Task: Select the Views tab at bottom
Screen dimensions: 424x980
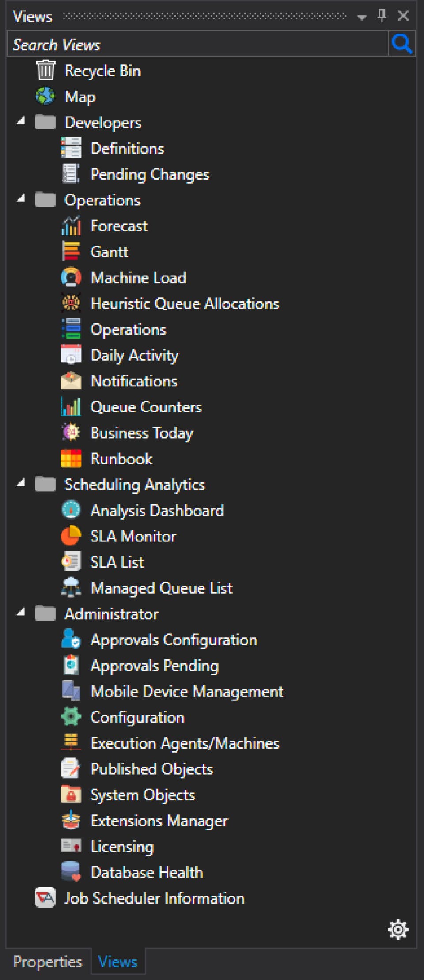Action: click(x=117, y=962)
